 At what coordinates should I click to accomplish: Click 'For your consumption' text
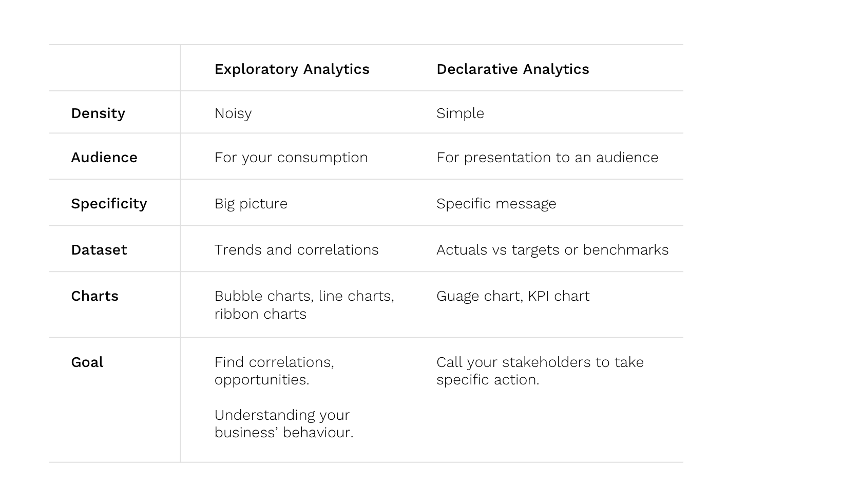click(291, 158)
